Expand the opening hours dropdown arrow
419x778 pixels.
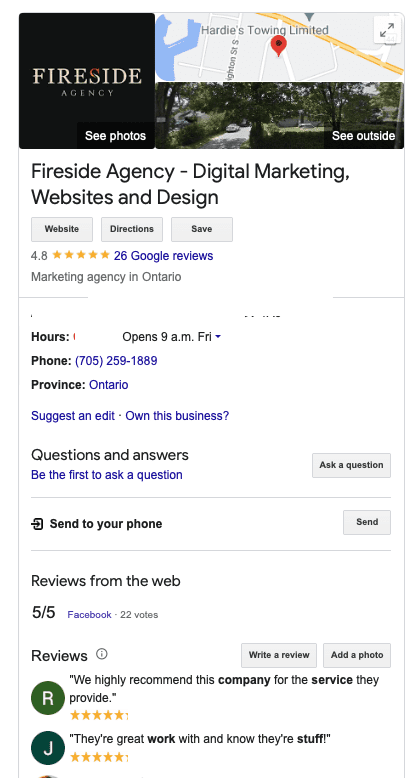(x=217, y=337)
